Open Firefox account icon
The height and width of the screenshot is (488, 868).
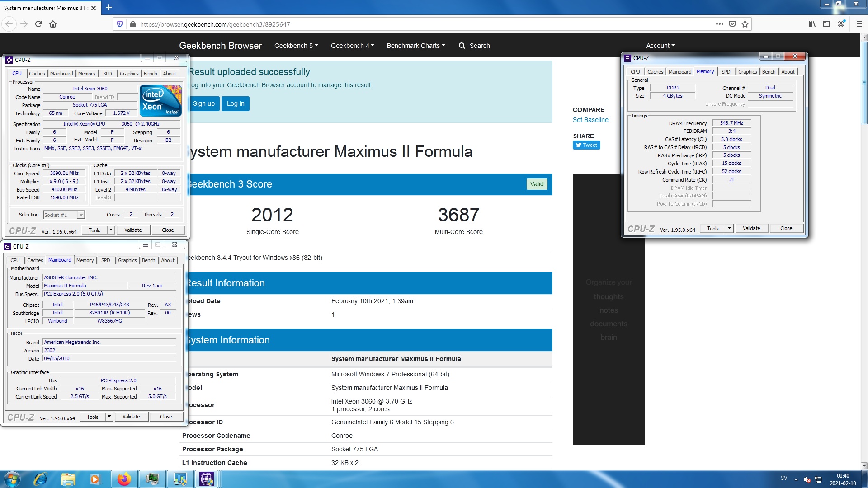click(x=841, y=24)
